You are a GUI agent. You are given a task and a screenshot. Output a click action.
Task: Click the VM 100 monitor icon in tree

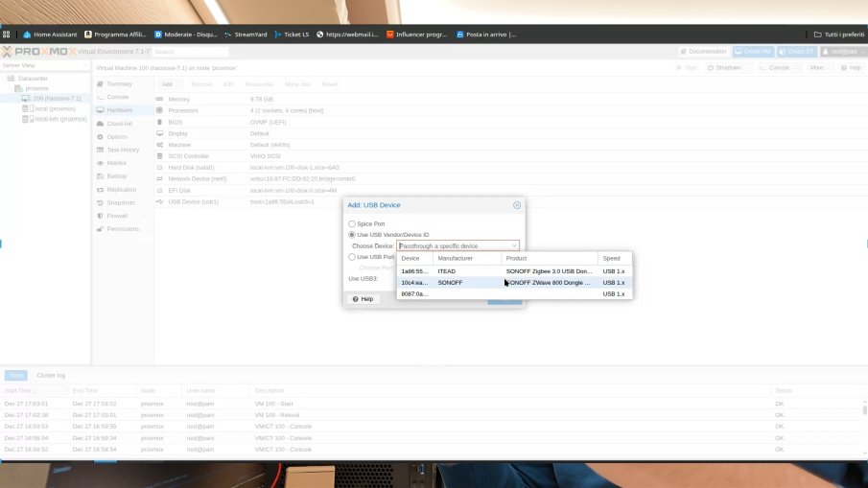26,98
